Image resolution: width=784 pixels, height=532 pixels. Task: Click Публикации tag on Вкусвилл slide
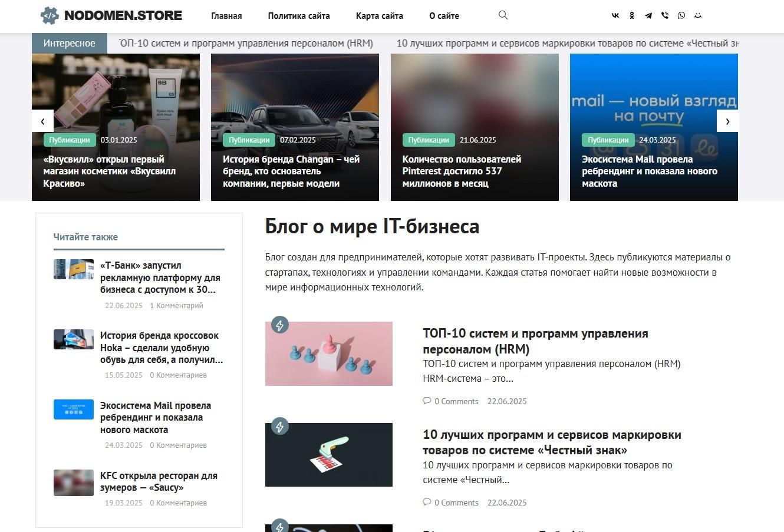(x=70, y=140)
